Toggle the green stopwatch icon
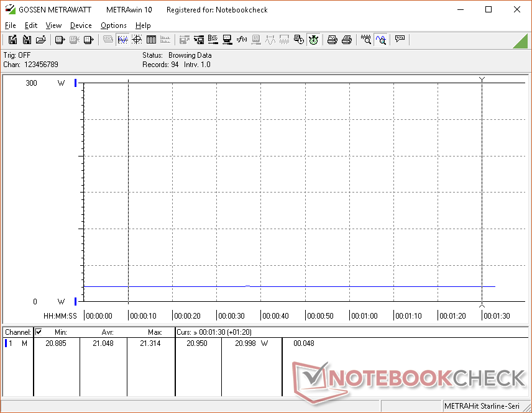The width and height of the screenshot is (532, 413). (x=313, y=40)
